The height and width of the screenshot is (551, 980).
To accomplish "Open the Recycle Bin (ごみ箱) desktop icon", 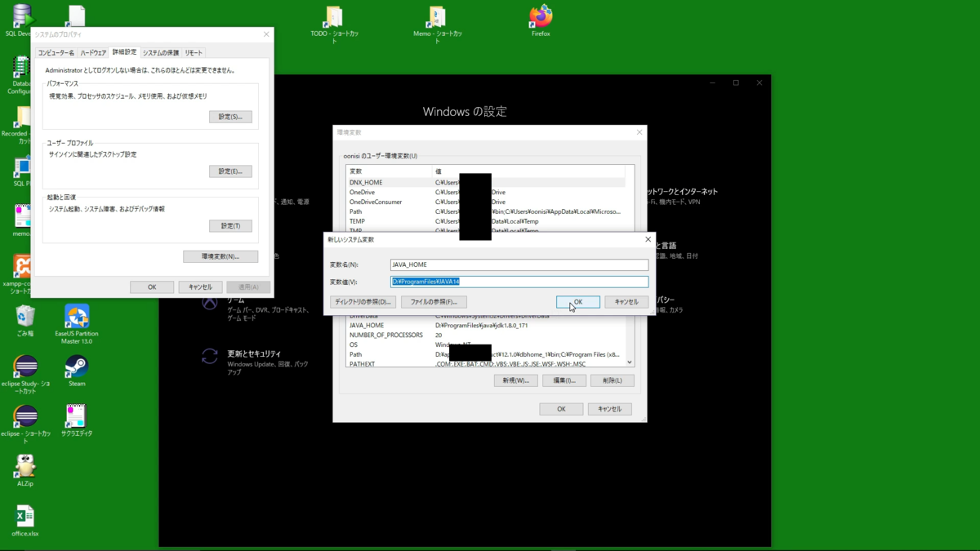I will (x=25, y=321).
